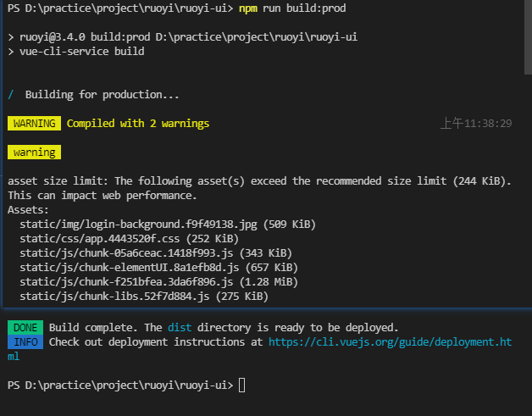Image resolution: width=532 pixels, height=416 pixels.
Task: Click the 'npm' command word
Action: [248, 8]
